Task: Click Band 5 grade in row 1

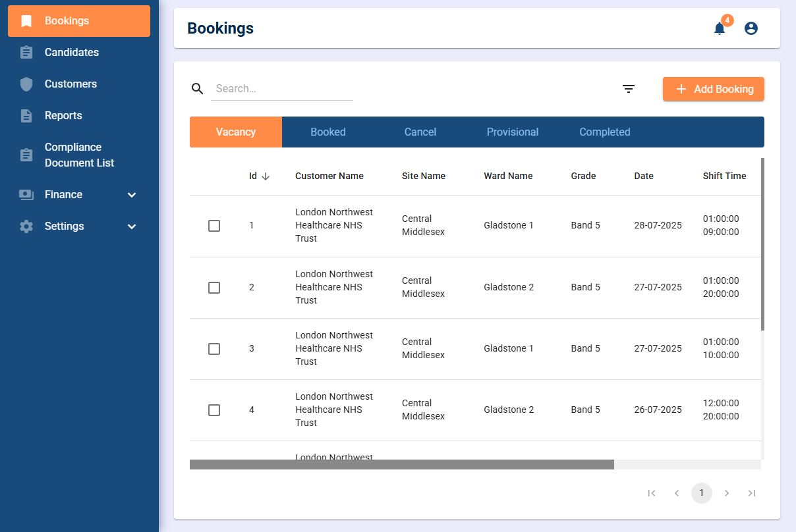Action: (x=585, y=225)
